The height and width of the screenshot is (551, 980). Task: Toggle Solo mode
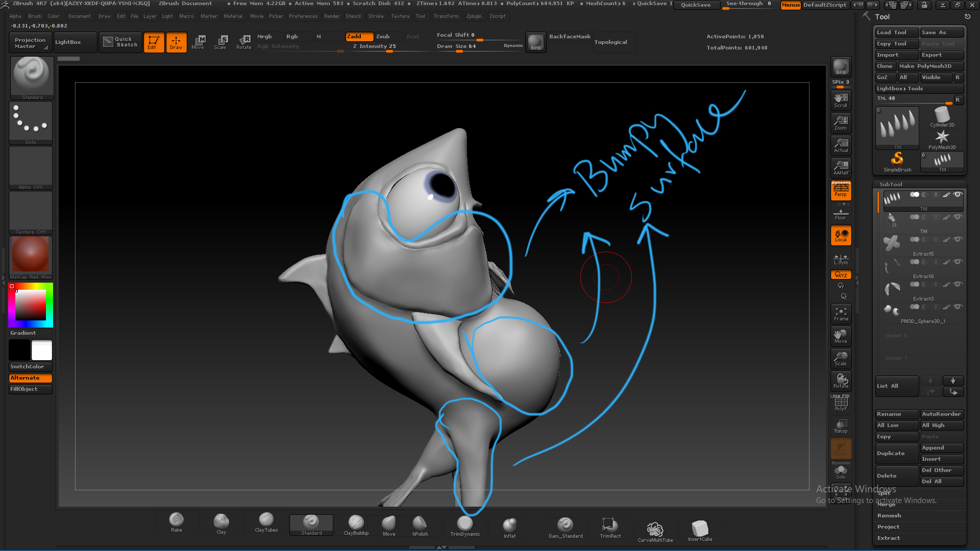[x=841, y=471]
